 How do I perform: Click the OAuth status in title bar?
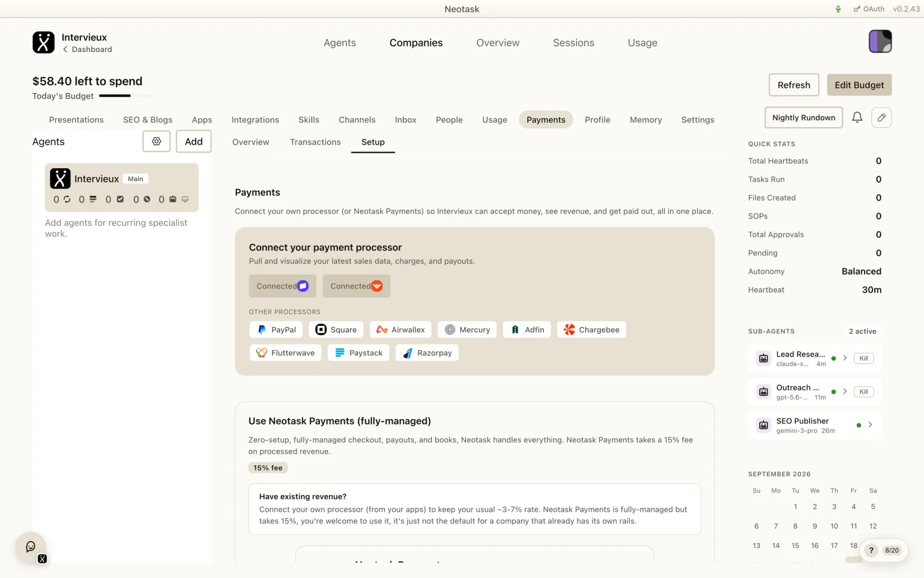coord(869,9)
